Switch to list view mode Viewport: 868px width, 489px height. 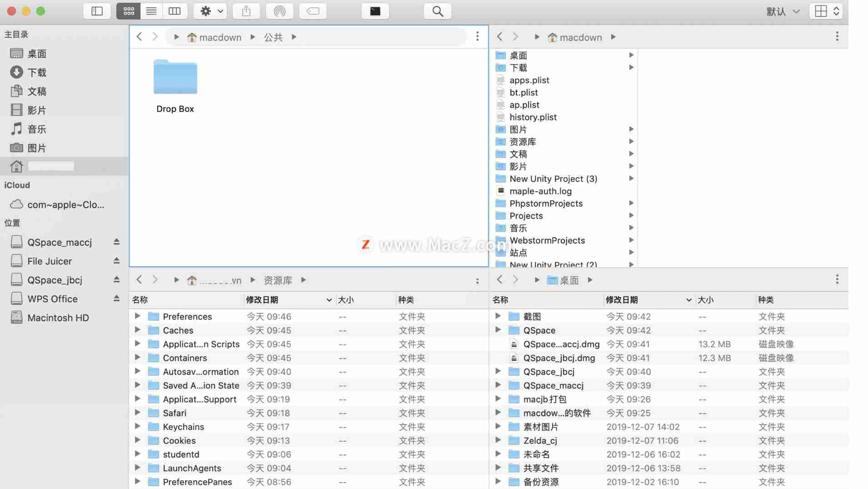tap(151, 11)
